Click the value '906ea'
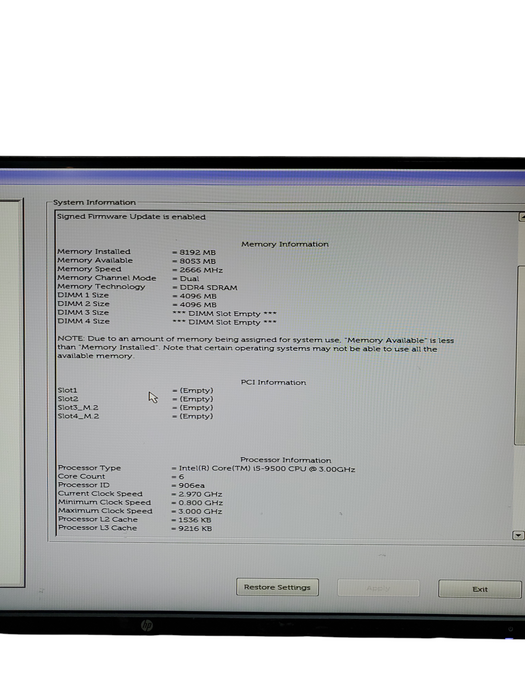This screenshot has height=700, width=525. (x=192, y=485)
